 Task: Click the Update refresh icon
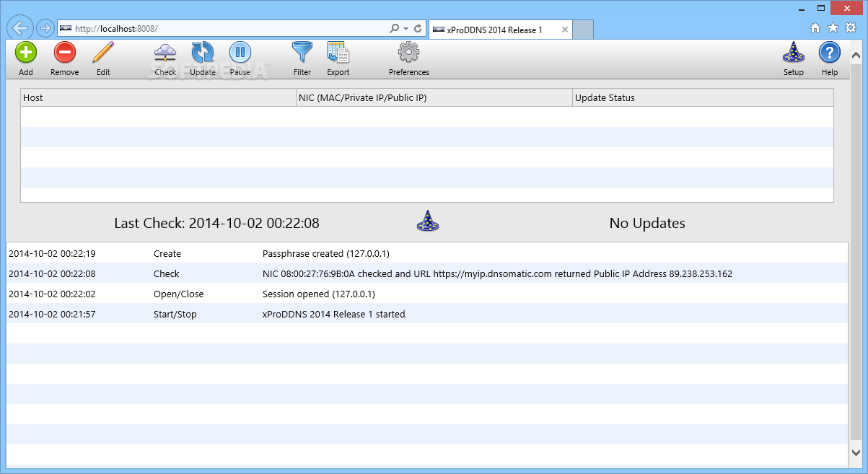(203, 52)
